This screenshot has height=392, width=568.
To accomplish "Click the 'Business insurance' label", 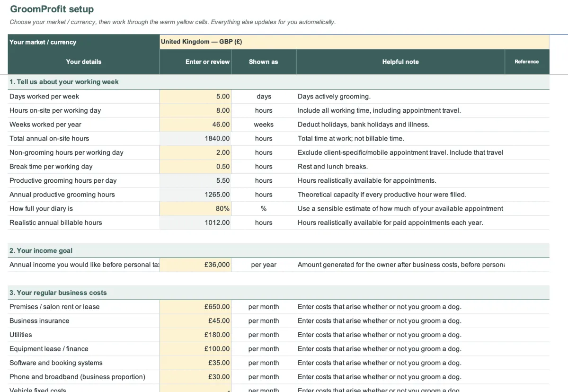I will click(39, 321).
